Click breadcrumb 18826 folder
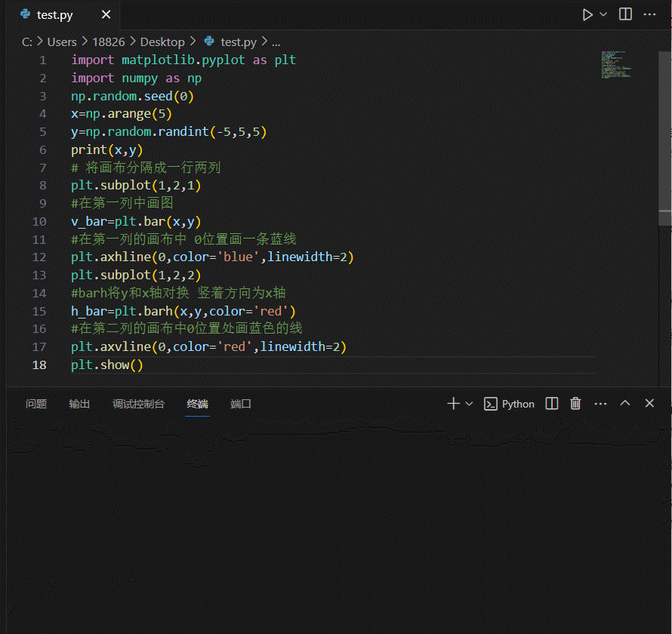 (x=109, y=42)
